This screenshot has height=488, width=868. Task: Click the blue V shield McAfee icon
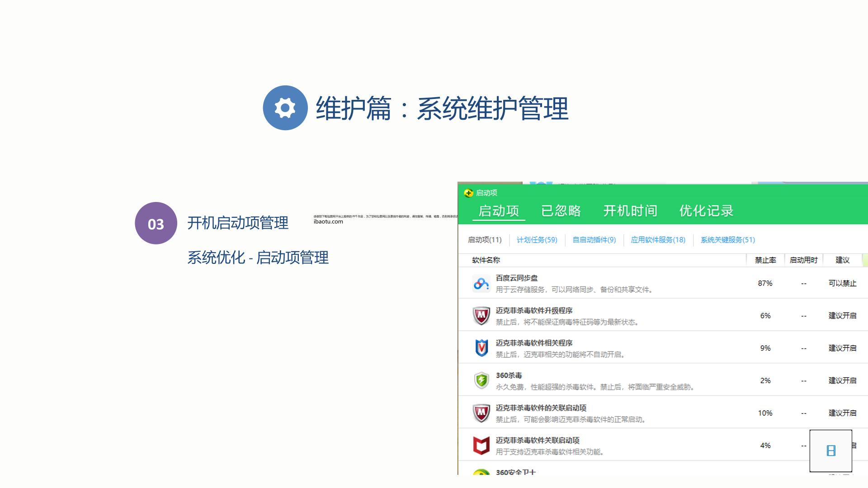(x=481, y=348)
